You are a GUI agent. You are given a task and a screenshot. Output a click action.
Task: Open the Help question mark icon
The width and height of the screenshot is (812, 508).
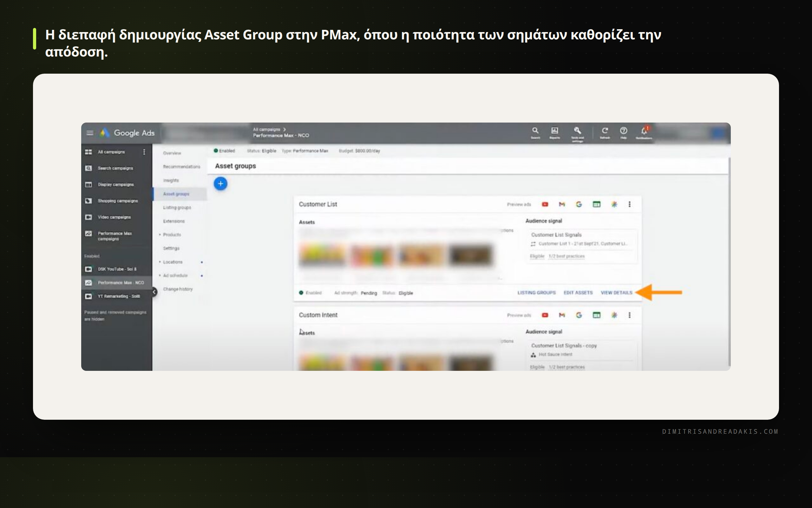pos(623,132)
